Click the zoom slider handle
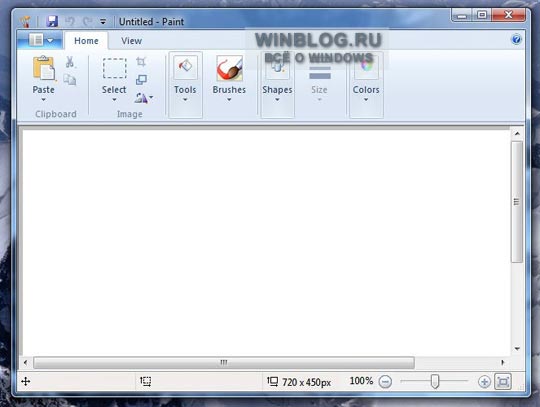The height and width of the screenshot is (407, 540). coord(435,382)
